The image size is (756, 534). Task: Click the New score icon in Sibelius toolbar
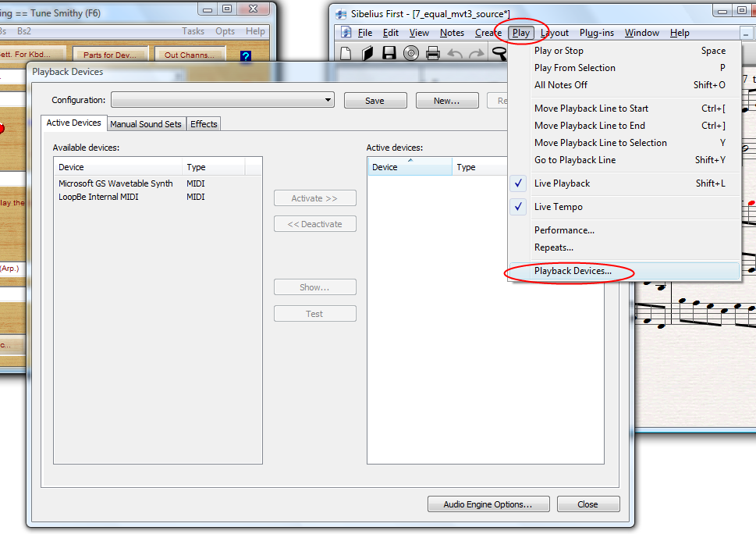[x=345, y=53]
